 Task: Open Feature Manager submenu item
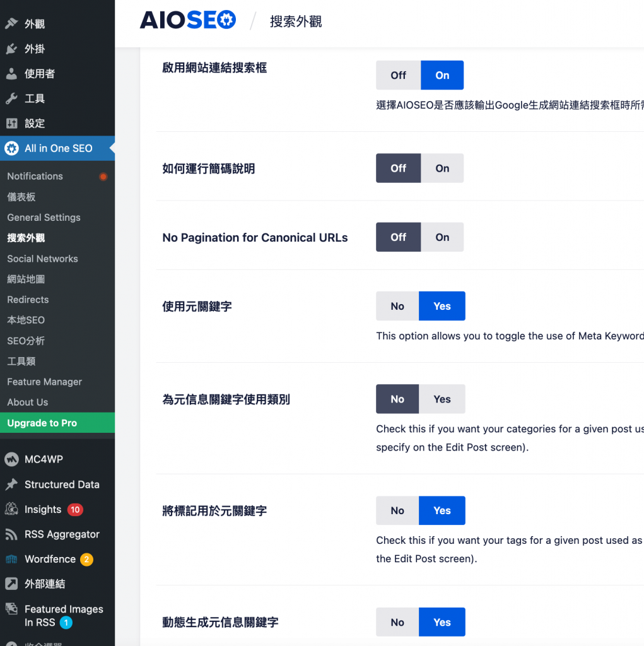(45, 382)
